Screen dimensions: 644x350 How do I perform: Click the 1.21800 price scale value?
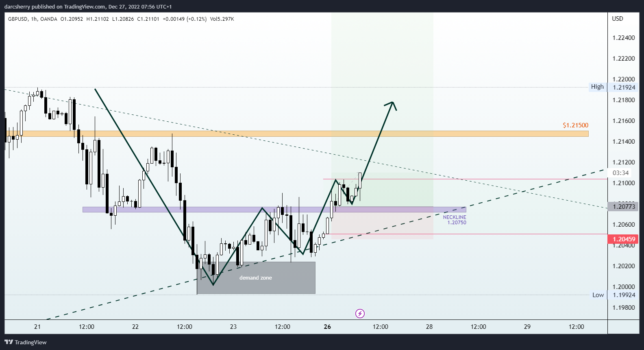coord(624,100)
